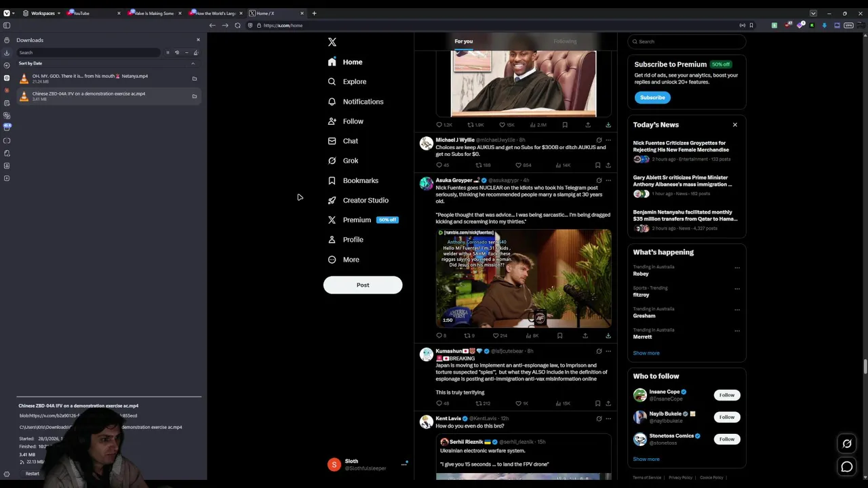Open Profile page
The image size is (868, 488).
click(346, 239)
